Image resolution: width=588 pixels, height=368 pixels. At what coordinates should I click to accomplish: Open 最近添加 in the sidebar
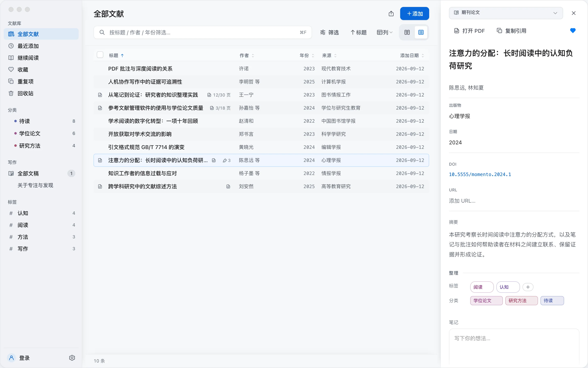(x=41, y=46)
